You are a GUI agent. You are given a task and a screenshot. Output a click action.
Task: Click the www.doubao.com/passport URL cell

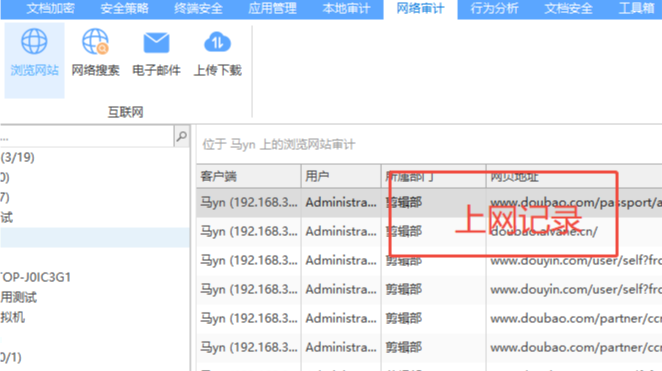[574, 203]
